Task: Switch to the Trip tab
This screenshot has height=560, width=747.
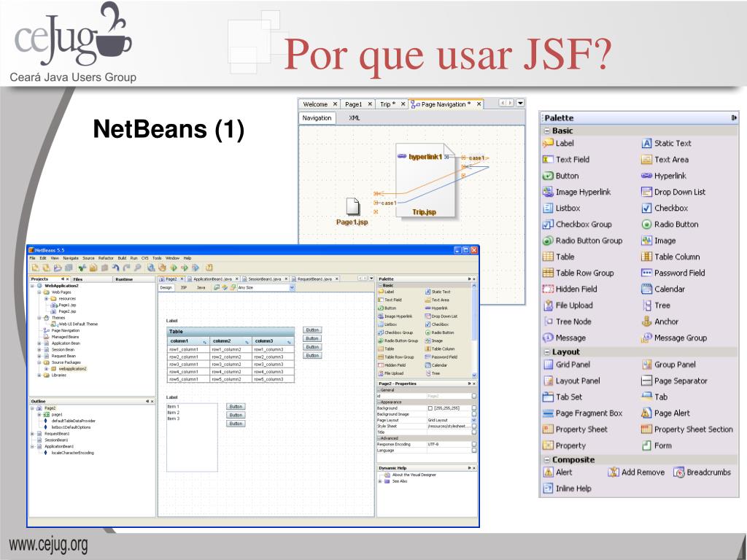Action: tap(392, 104)
